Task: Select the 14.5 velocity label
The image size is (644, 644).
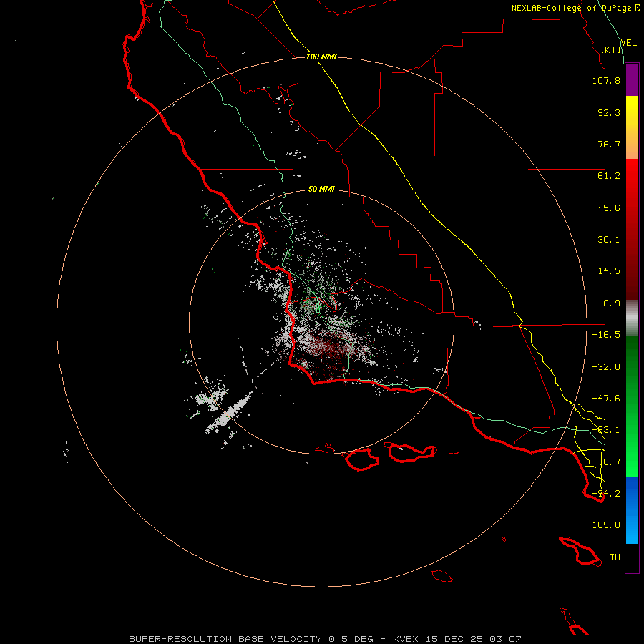Action: pos(609,271)
